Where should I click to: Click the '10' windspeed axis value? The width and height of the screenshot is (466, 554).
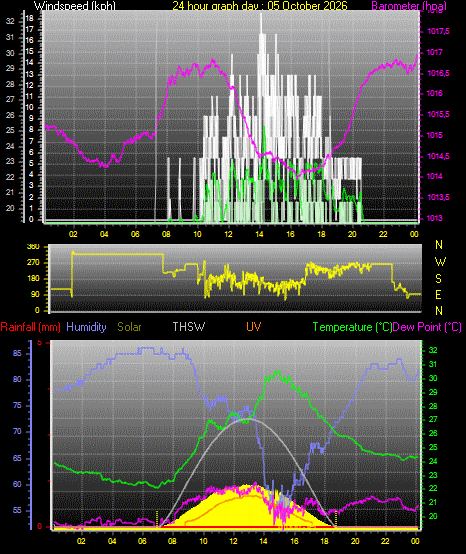(30, 107)
